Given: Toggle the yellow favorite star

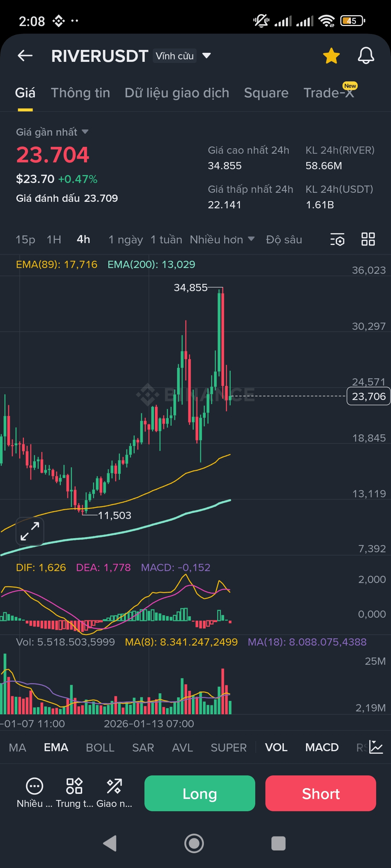Looking at the screenshot, I should pyautogui.click(x=331, y=56).
